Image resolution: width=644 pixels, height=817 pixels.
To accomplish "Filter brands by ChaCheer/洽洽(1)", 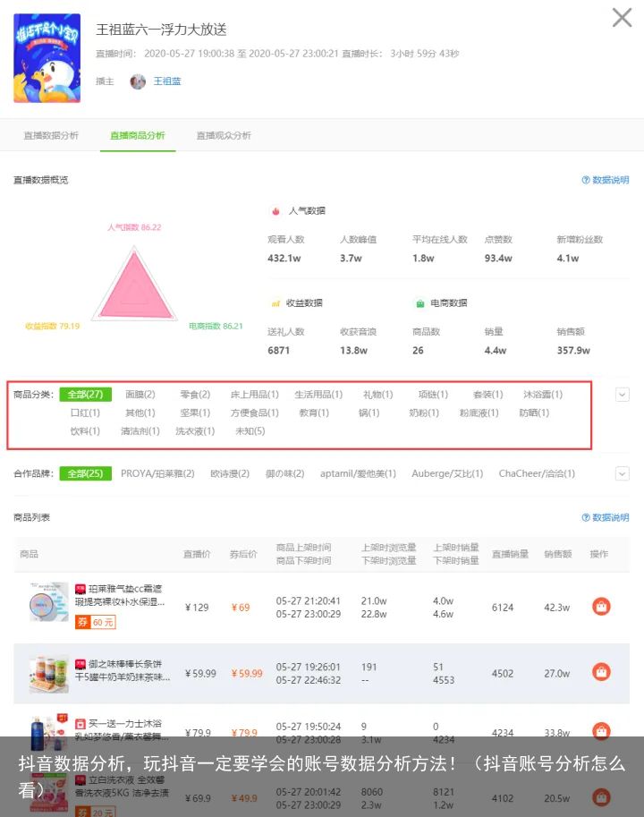I will click(x=537, y=473).
